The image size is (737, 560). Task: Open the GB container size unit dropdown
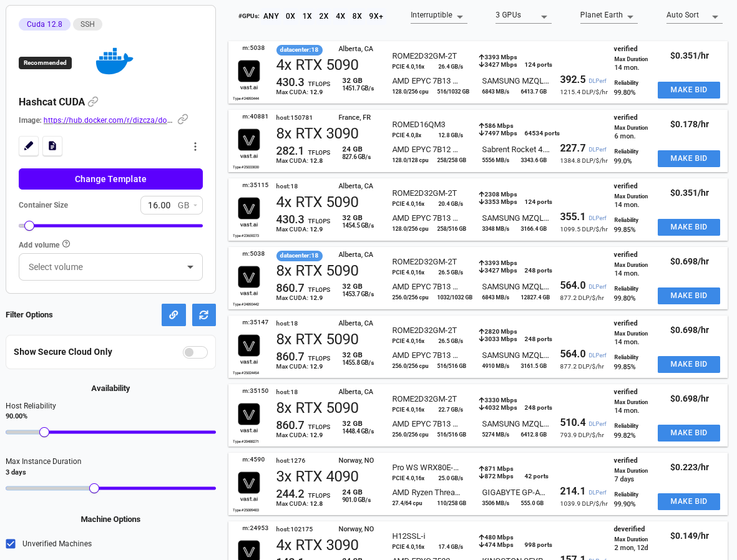point(188,205)
